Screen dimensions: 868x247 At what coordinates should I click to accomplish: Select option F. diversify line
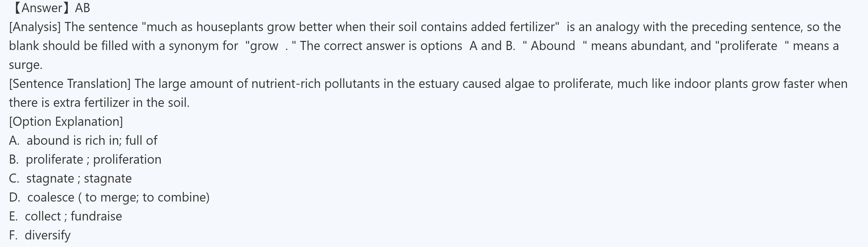coord(40,235)
